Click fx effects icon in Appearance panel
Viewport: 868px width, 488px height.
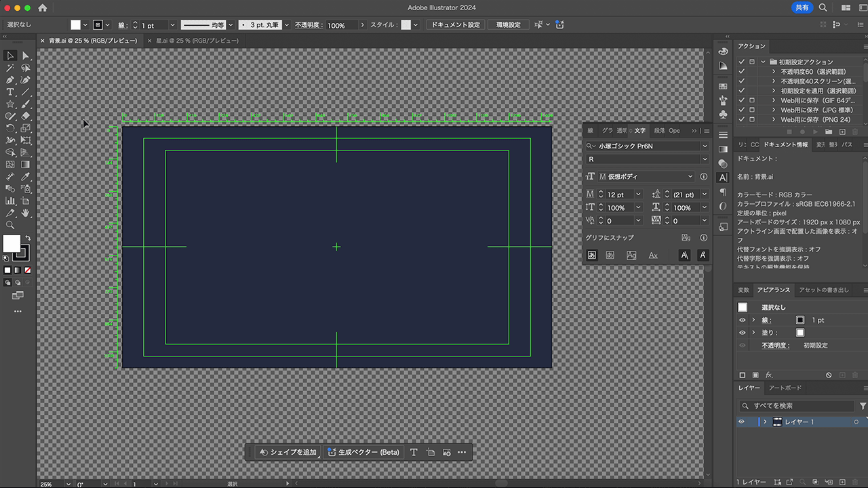coord(769,375)
